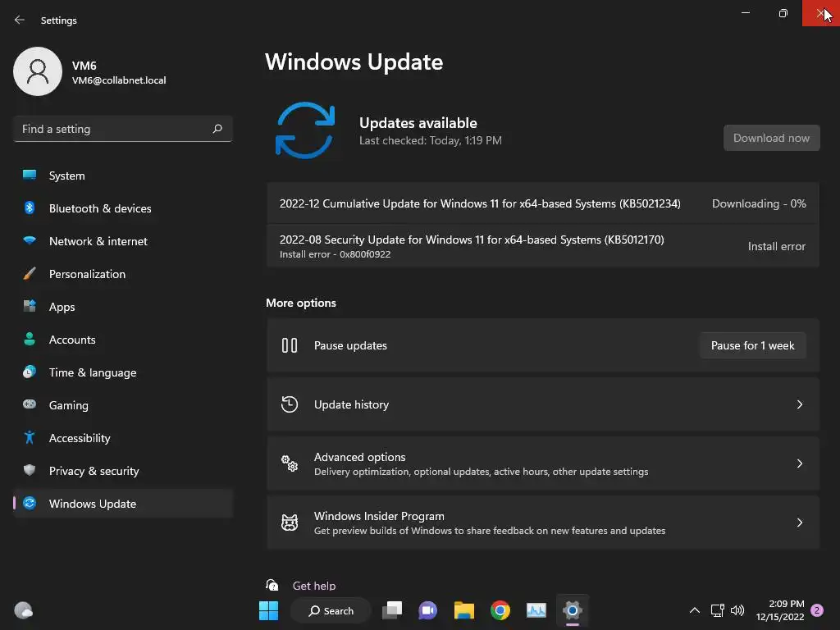Viewport: 840px width, 630px height.
Task: Open Google Chrome from taskbar
Action: (x=500, y=610)
